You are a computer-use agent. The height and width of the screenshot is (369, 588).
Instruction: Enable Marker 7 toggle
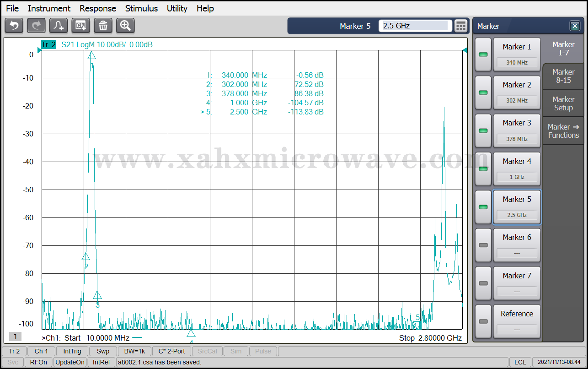click(x=483, y=283)
